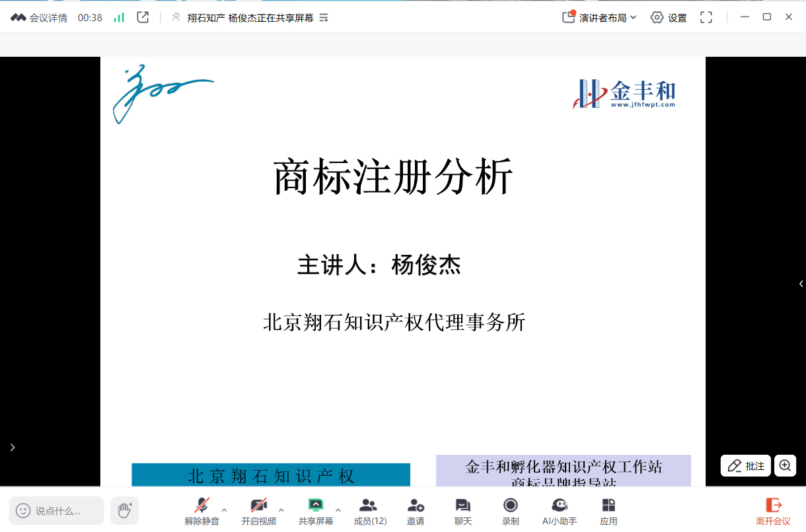806x532 pixels.
Task: Open the 应用 apps grid
Action: 608,512
